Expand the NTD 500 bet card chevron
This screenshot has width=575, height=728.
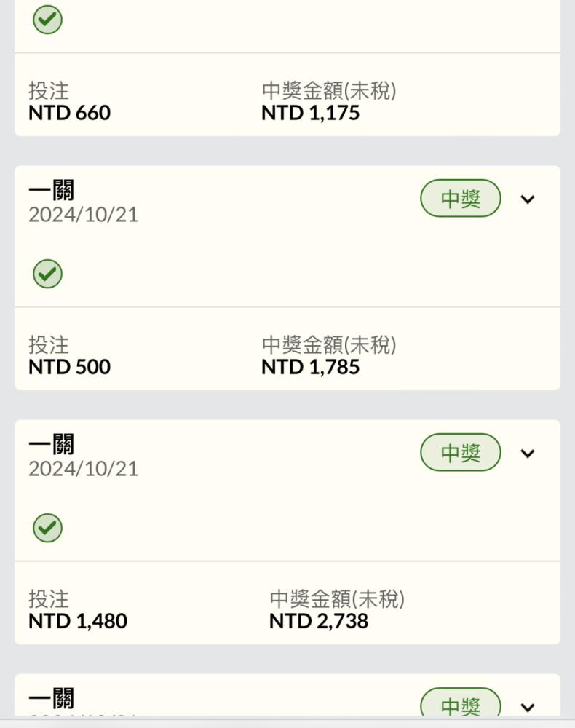tap(528, 199)
